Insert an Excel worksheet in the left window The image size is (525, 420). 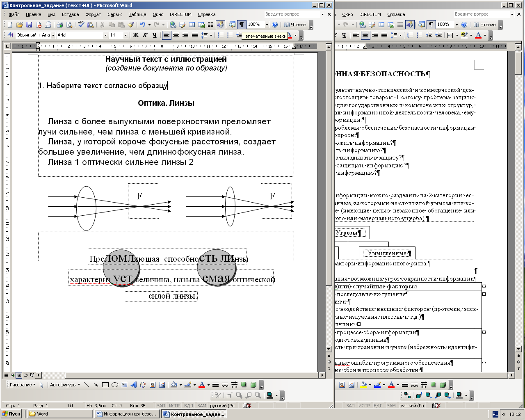coord(201,25)
